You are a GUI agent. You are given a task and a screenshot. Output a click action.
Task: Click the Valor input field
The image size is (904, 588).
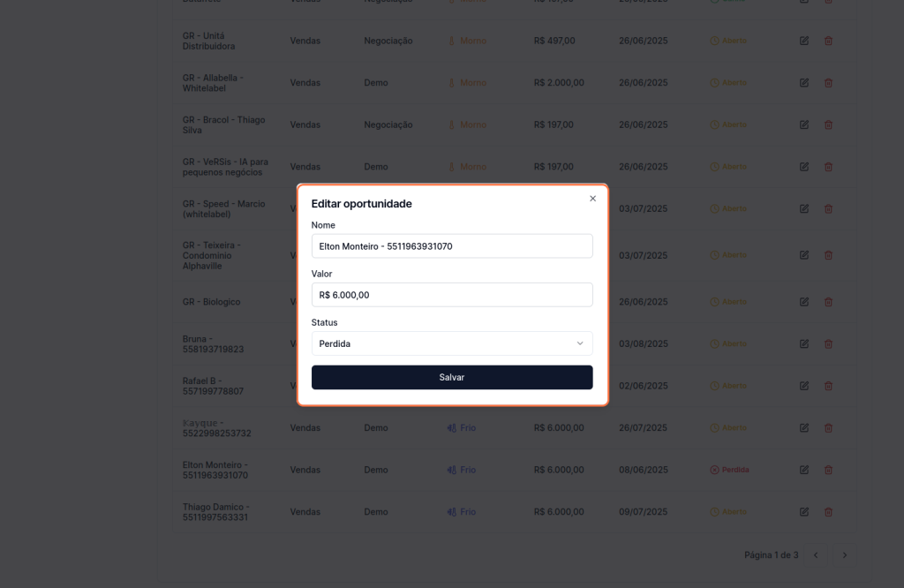pyautogui.click(x=452, y=295)
